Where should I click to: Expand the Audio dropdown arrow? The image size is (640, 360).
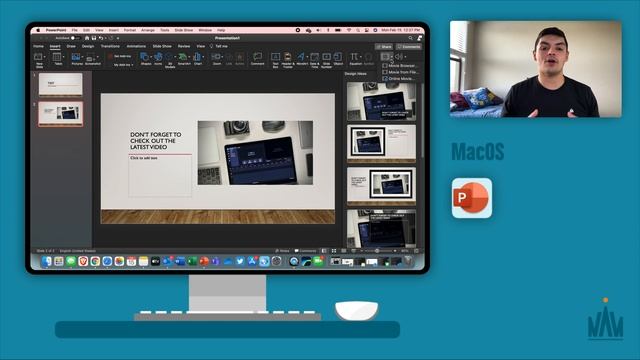(405, 57)
